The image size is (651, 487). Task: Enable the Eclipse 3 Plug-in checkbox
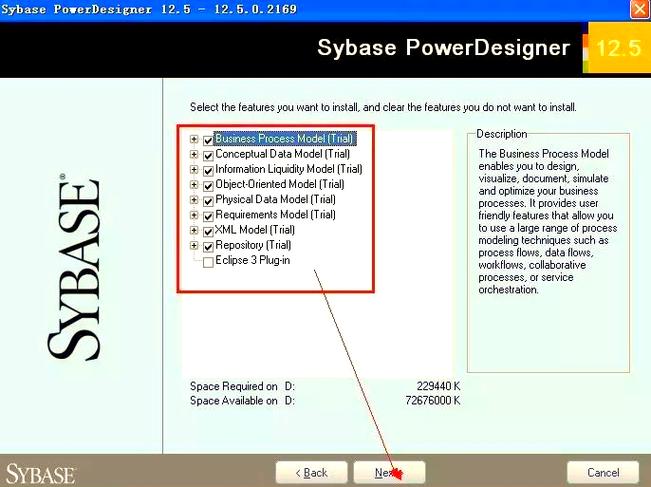click(x=208, y=262)
